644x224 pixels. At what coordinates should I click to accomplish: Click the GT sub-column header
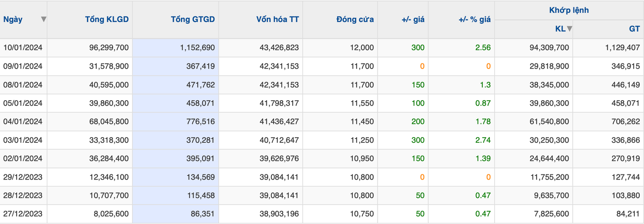coord(634,29)
